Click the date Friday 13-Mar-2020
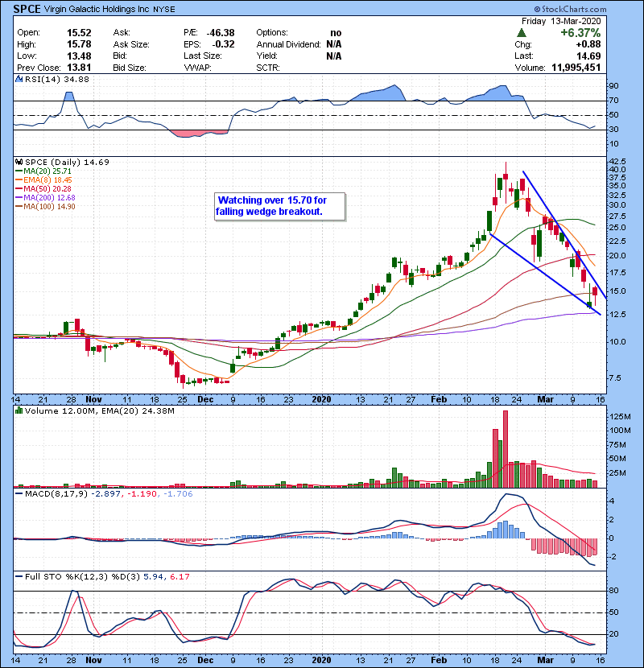 point(561,21)
